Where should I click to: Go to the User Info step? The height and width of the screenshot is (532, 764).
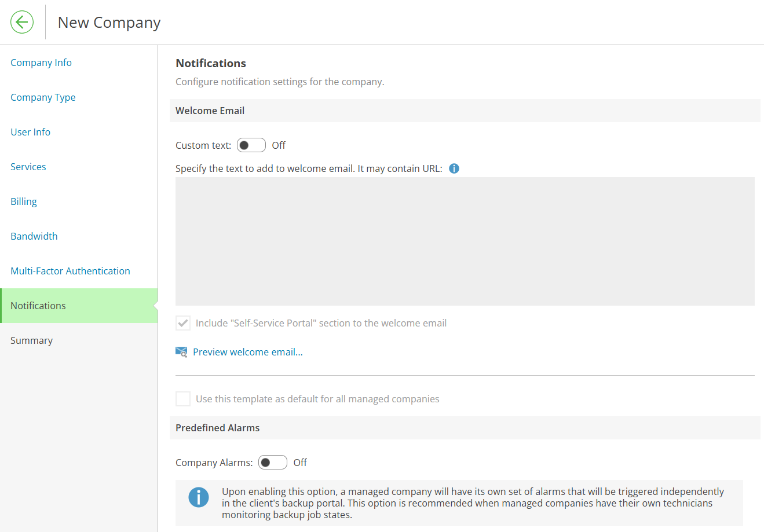point(30,132)
